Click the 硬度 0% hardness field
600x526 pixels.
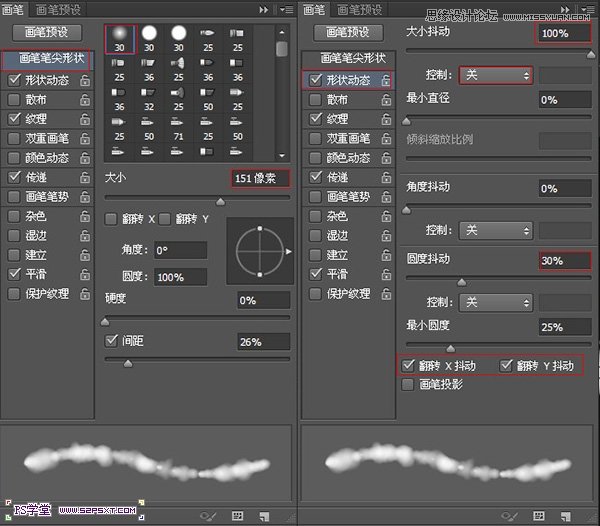click(263, 300)
